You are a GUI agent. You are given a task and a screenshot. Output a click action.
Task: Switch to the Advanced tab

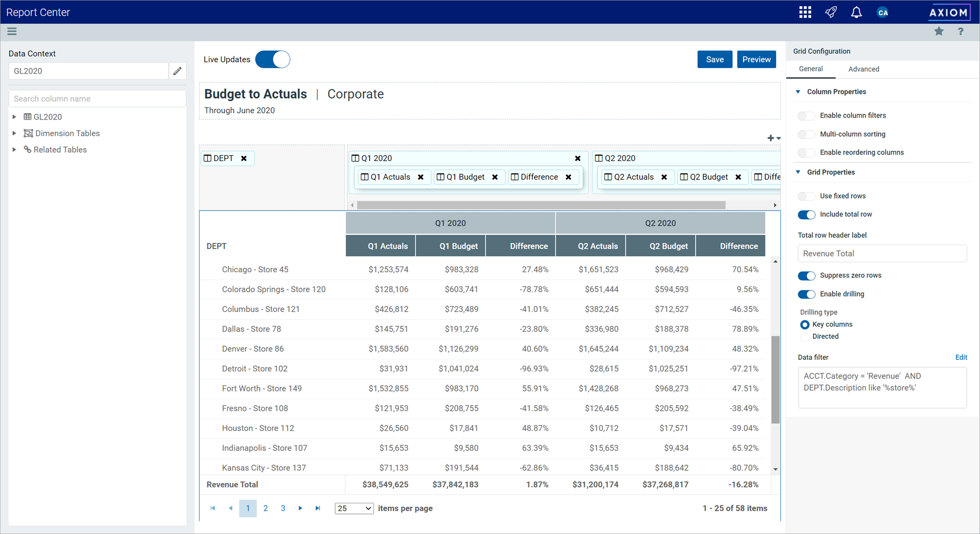[x=864, y=69]
